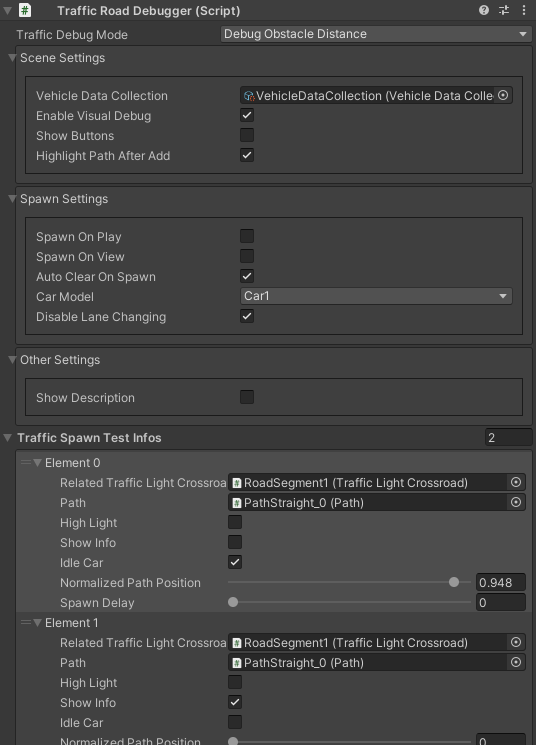Collapse the Other Settings foldout
The height and width of the screenshot is (745, 536).
(x=12, y=360)
